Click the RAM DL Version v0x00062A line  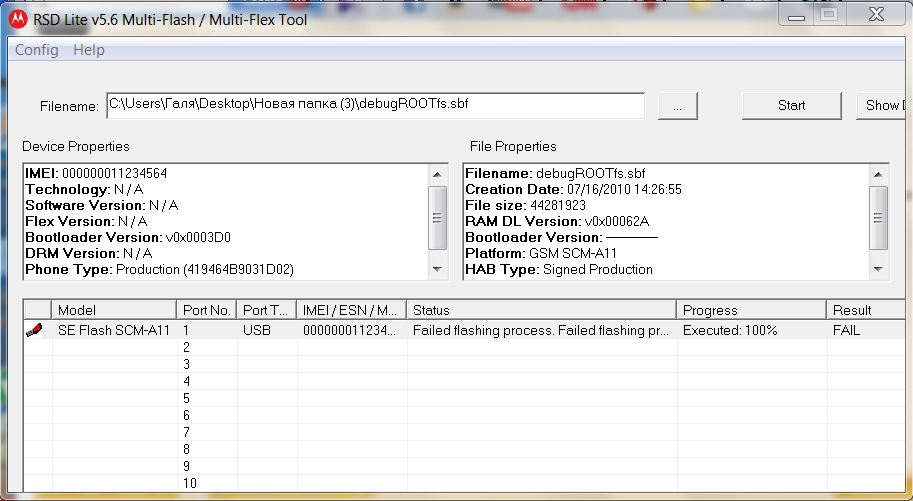(557, 221)
